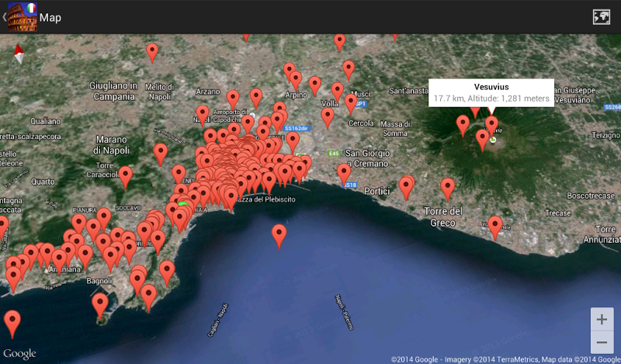Screen dimensions: 621x364
Task: Open the Vesuvius info popup
Action: tap(491, 92)
